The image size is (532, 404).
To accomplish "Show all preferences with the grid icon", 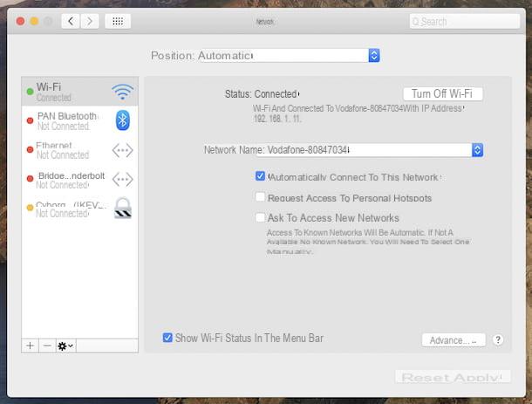I will tap(118, 22).
